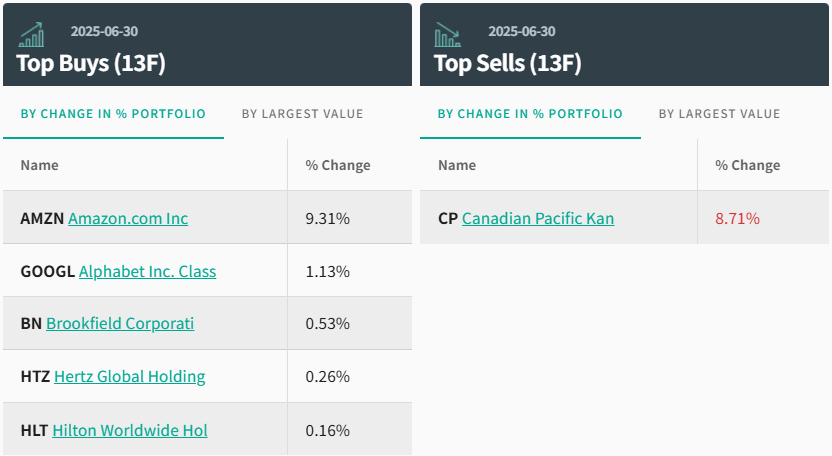Open the Amazon.com Inc link
Screen dimensions: 832x456
[x=128, y=218]
